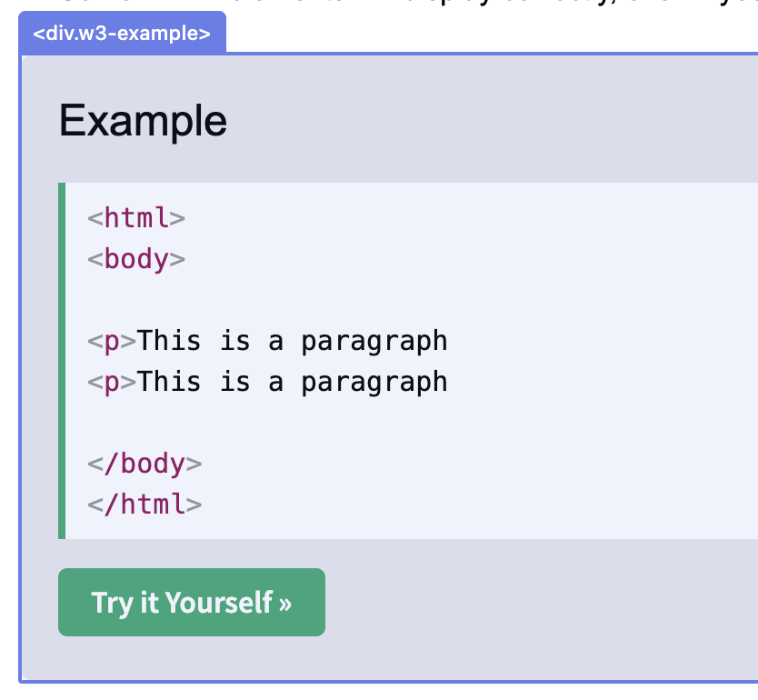Click the letter "a" in first paragraph line
Screen dimensions: 758x700
click(276, 341)
